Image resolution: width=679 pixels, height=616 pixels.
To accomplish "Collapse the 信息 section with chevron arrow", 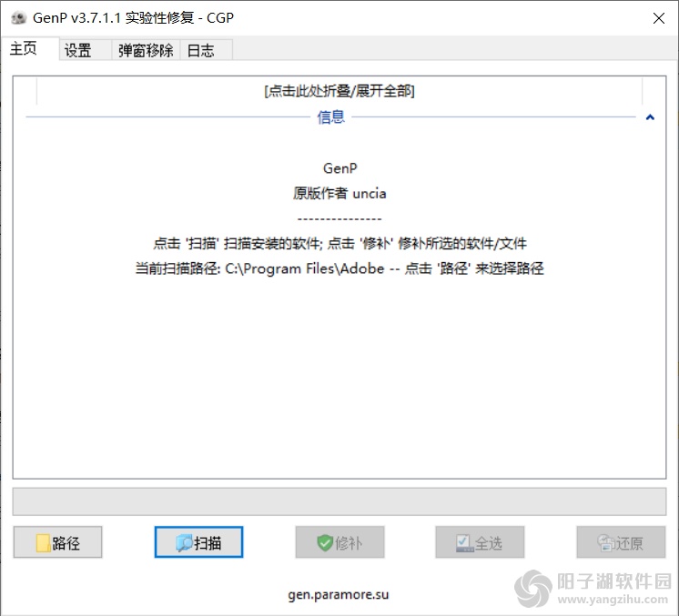I will [x=650, y=117].
